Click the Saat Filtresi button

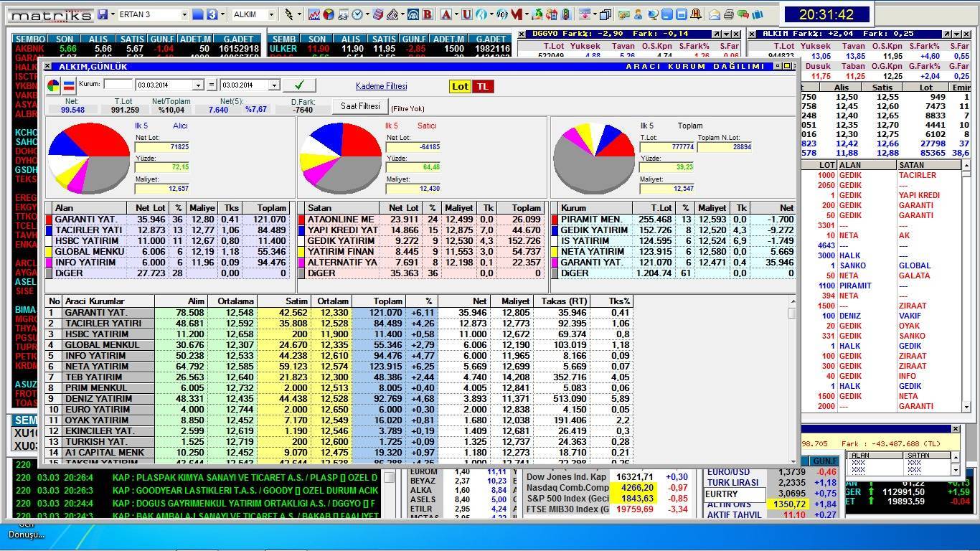click(360, 106)
